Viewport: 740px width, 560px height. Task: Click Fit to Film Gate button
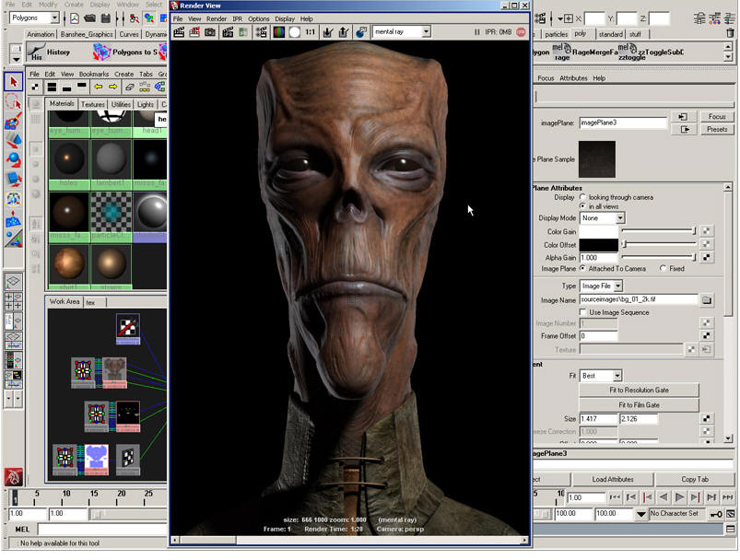click(639, 405)
